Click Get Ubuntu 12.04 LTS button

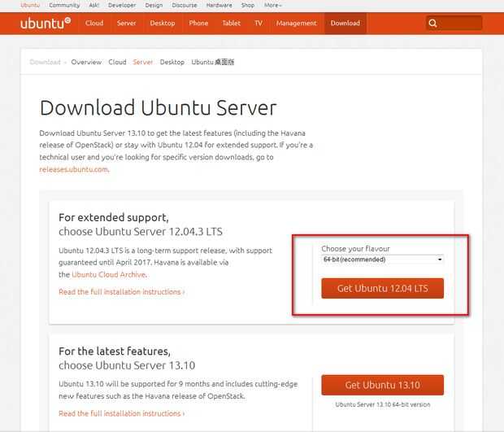pos(383,288)
